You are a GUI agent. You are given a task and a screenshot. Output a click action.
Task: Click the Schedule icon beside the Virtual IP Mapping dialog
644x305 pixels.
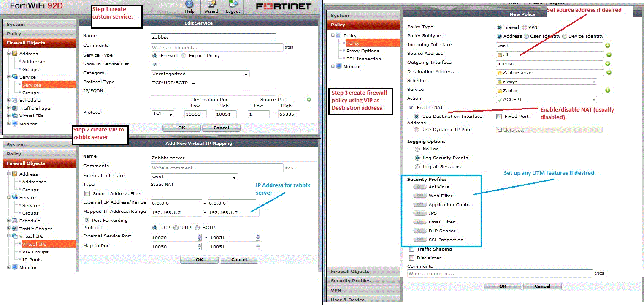[x=15, y=221]
